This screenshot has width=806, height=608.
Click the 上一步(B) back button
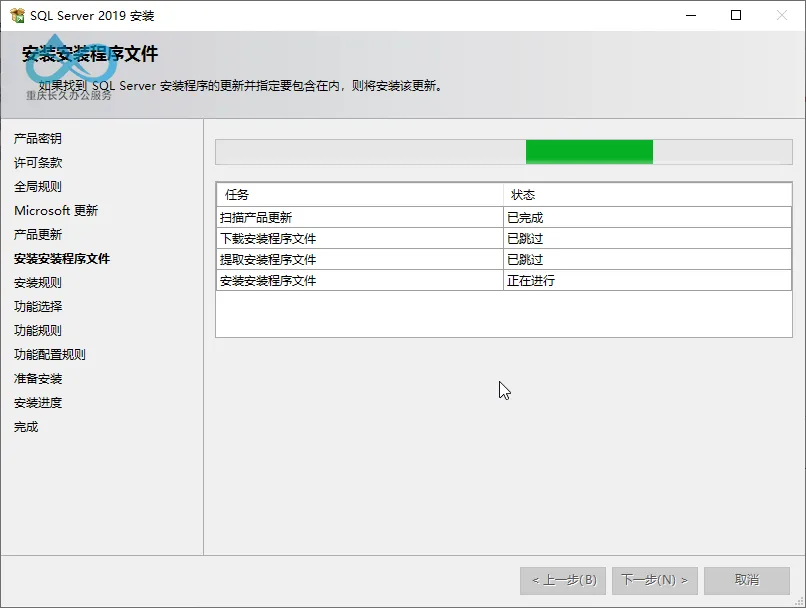[x=563, y=580]
